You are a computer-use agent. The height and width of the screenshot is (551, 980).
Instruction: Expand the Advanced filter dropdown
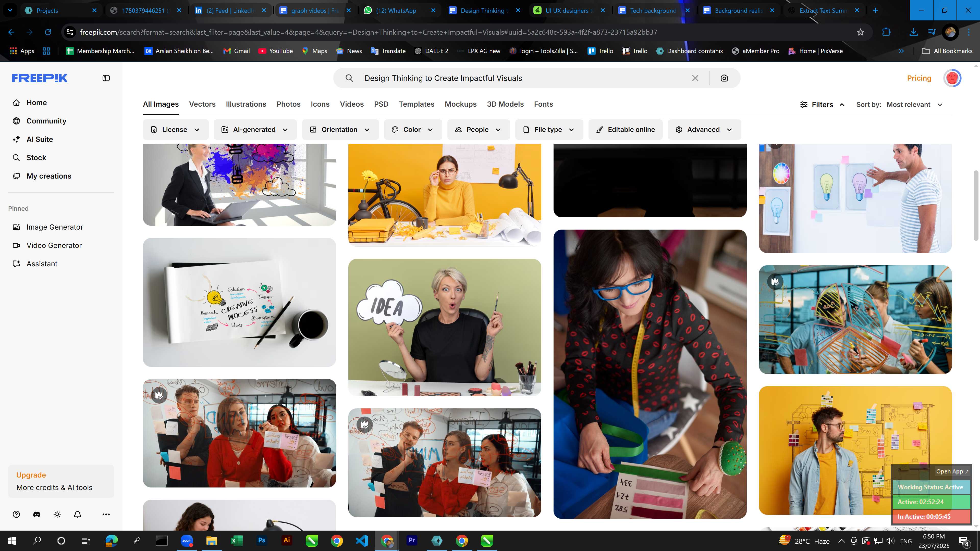coord(704,130)
